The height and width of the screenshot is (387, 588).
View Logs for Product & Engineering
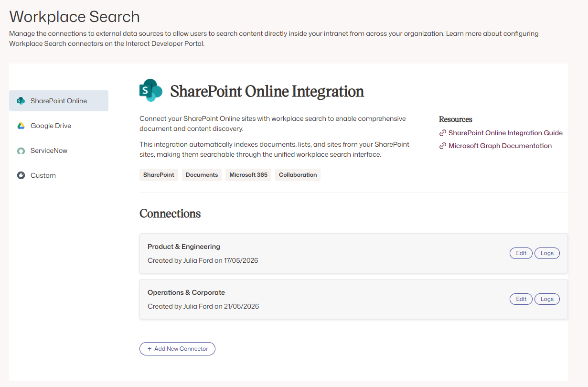click(x=547, y=253)
